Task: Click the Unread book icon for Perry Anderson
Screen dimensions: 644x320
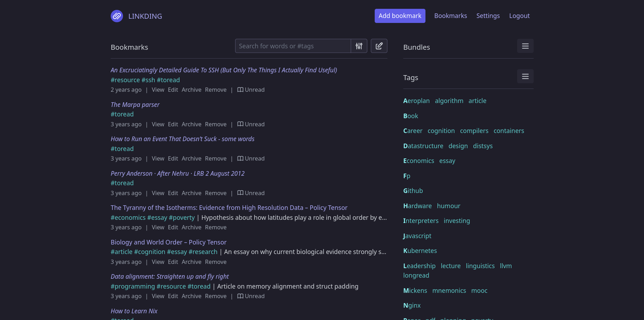Action: point(240,193)
